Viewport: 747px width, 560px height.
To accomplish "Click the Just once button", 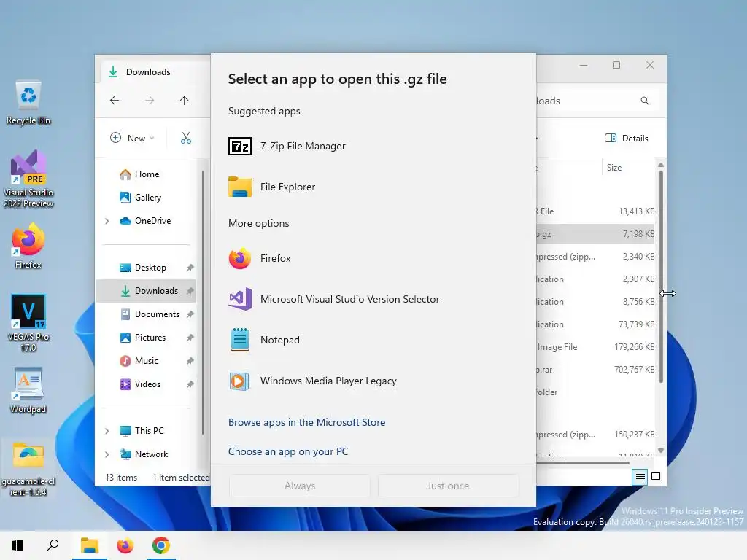I will click(448, 486).
